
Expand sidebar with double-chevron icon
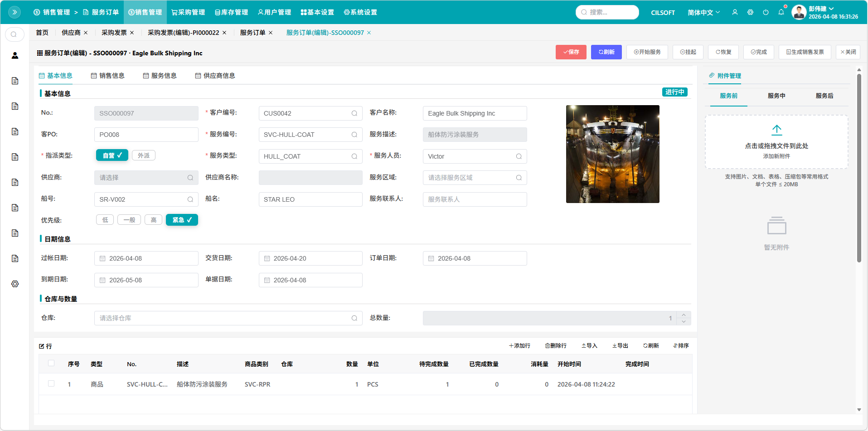click(x=15, y=12)
